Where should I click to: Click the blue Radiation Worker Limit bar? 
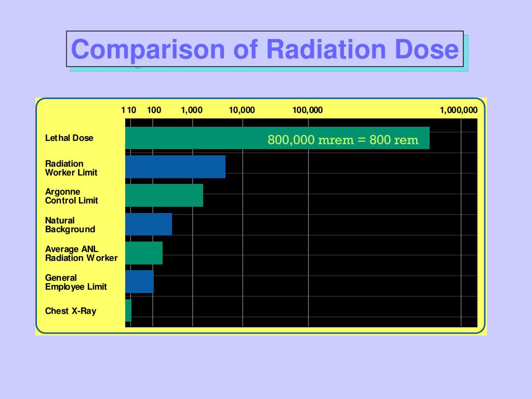pyautogui.click(x=176, y=167)
